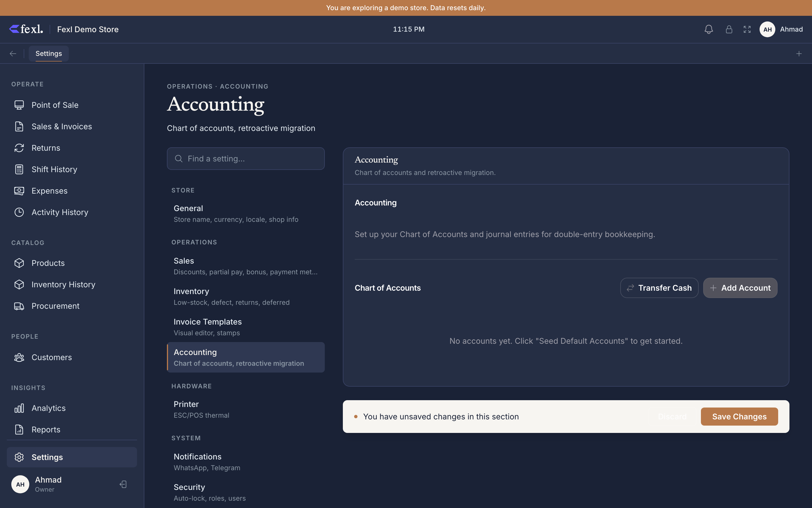Select the Settings tab
This screenshot has height=508, width=812.
pos(49,53)
